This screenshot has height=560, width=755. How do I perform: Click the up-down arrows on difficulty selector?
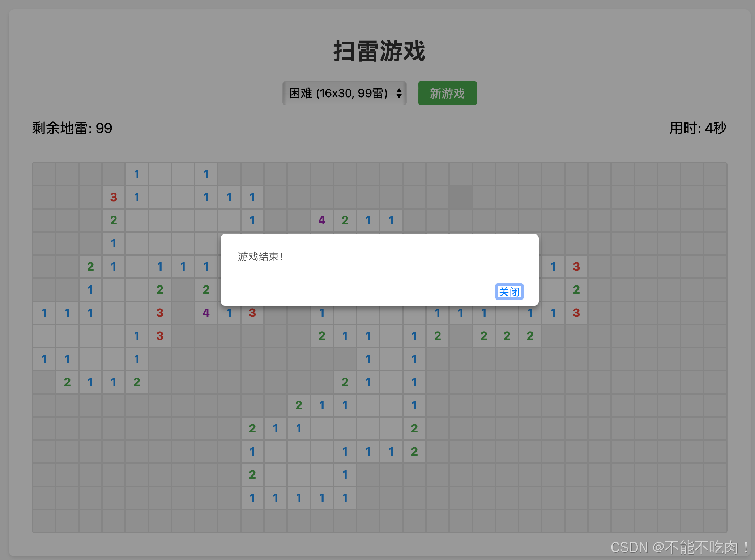click(x=399, y=93)
